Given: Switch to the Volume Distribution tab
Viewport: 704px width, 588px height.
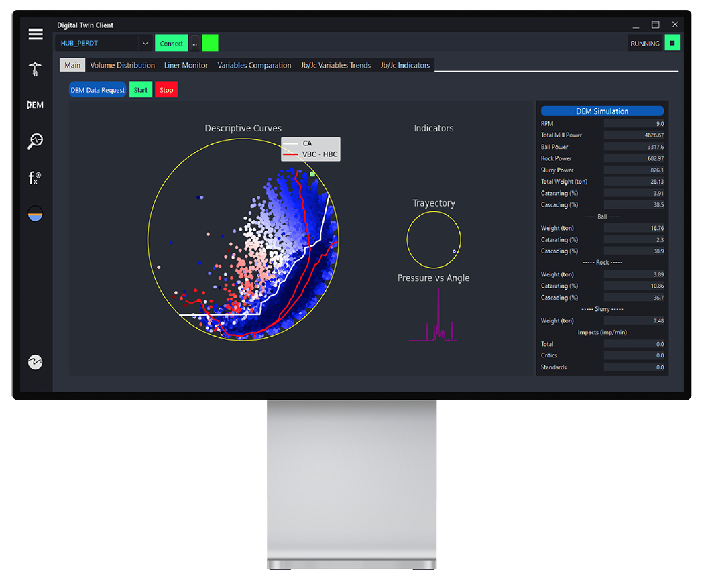Looking at the screenshot, I should point(123,66).
